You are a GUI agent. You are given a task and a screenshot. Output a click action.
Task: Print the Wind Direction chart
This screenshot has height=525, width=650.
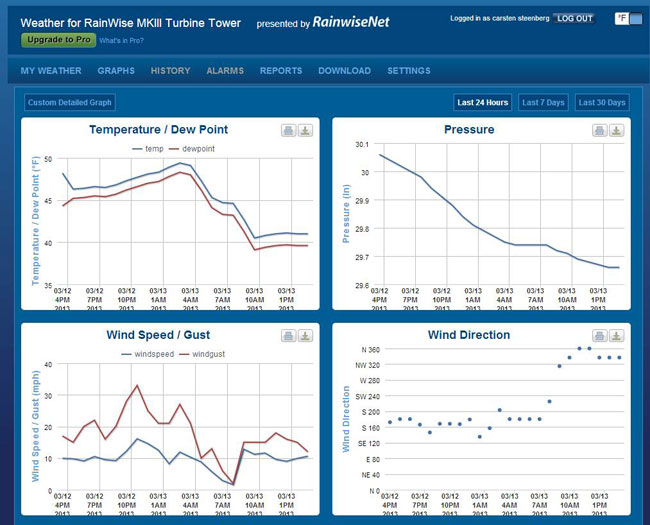click(x=599, y=336)
